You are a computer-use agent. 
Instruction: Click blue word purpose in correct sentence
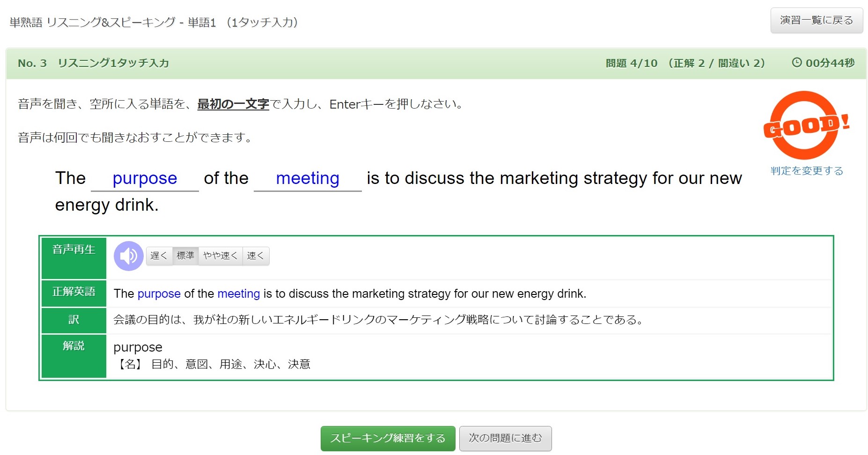(159, 294)
